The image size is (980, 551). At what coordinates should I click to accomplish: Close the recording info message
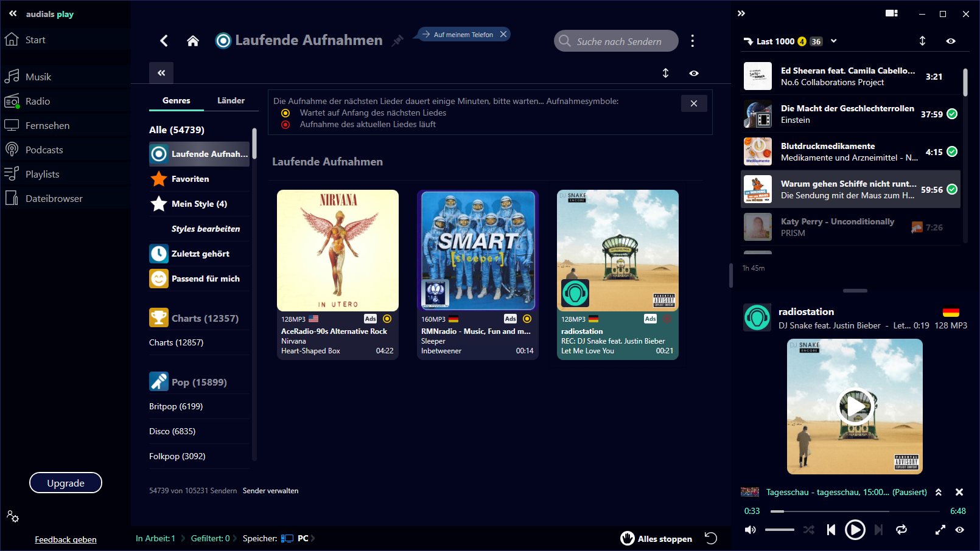coord(694,103)
